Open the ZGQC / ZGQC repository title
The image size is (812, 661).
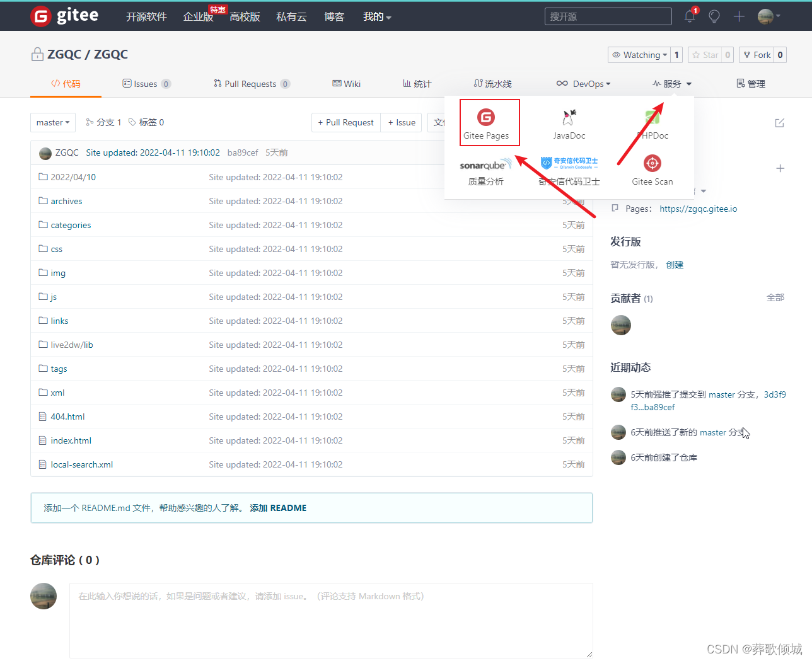(88, 54)
